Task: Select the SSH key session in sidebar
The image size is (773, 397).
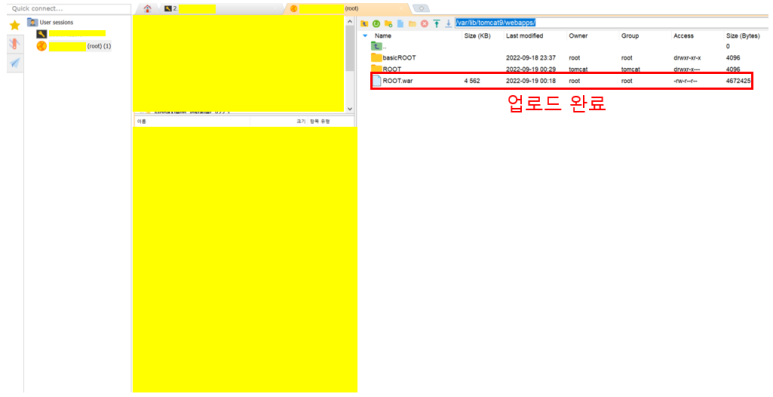Action: [x=71, y=34]
